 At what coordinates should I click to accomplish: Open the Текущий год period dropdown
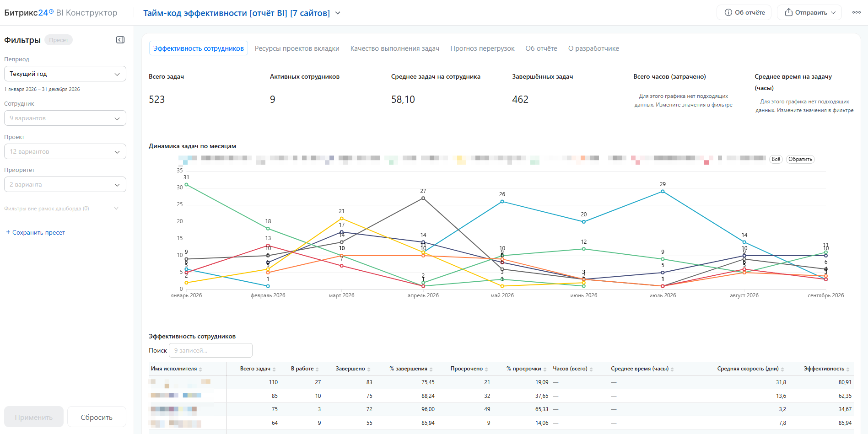(65, 74)
